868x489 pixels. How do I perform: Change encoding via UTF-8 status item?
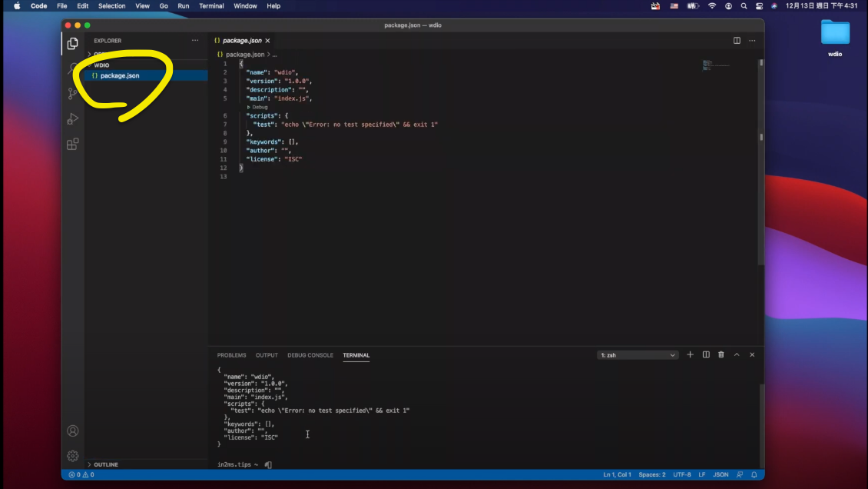681,474
